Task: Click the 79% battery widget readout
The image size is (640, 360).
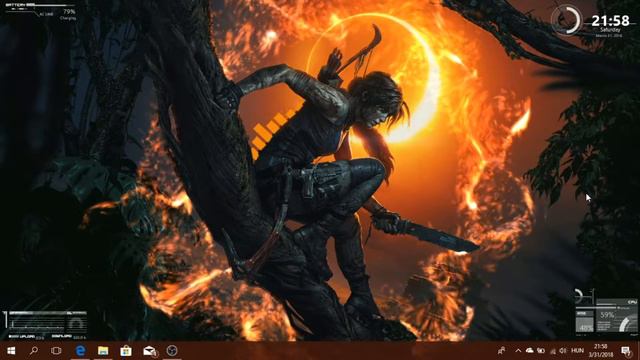Action: click(69, 12)
